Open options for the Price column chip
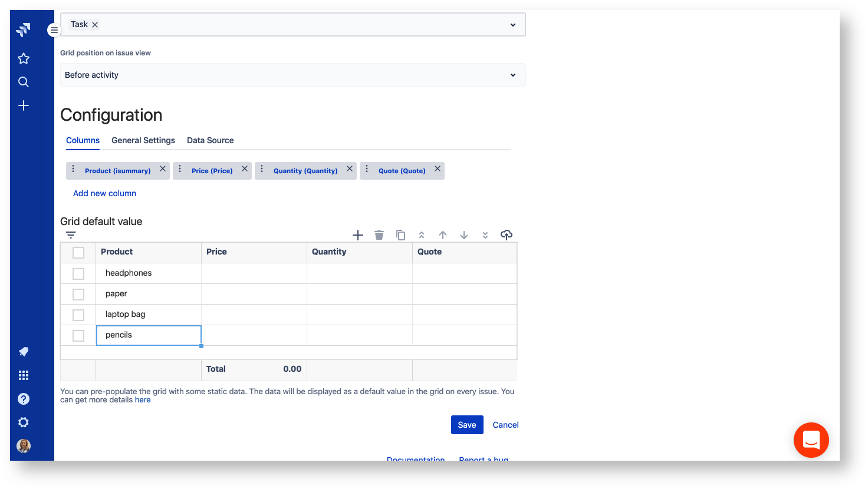Image resolution: width=868 pixels, height=489 pixels. (x=180, y=170)
